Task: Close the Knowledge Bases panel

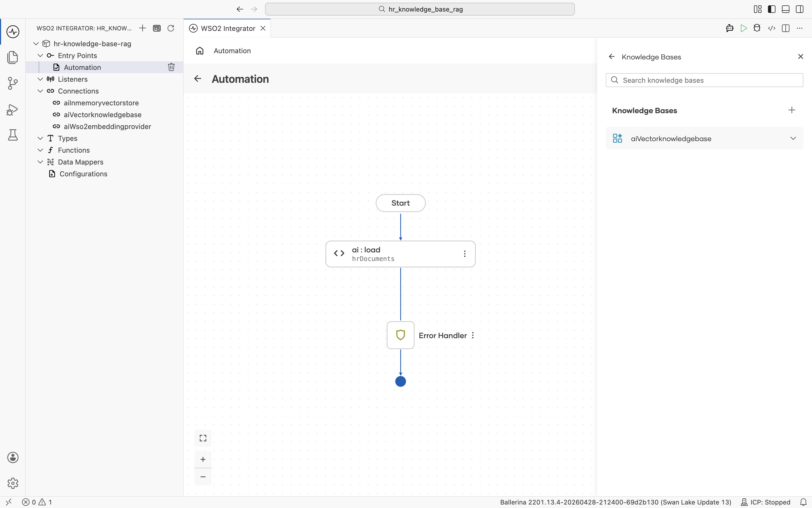Action: tap(801, 56)
